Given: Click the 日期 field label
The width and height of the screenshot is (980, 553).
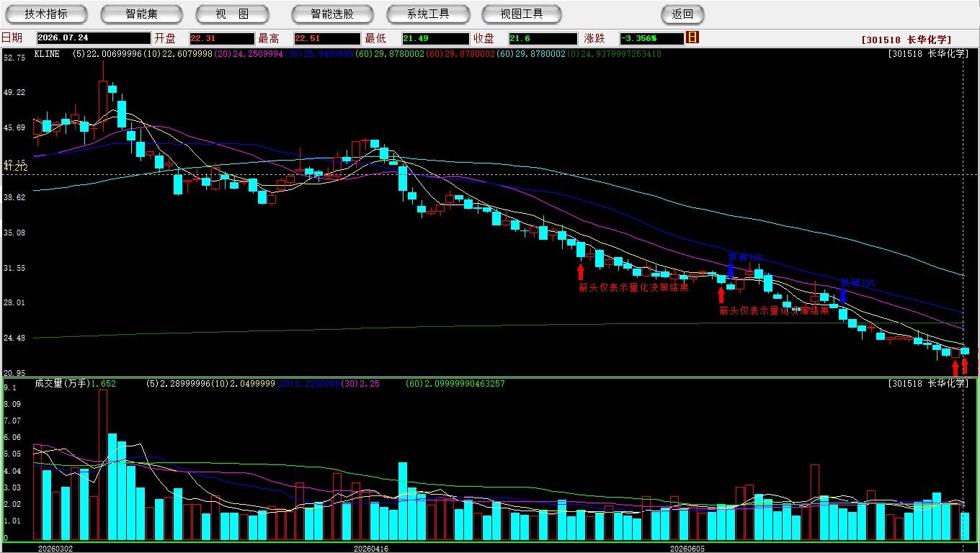Looking at the screenshot, I should [x=12, y=38].
